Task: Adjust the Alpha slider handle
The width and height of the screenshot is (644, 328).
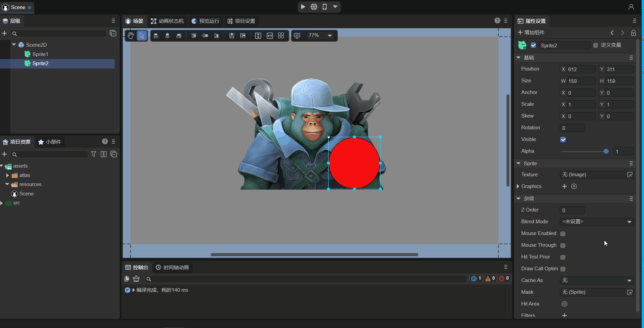Action: pos(606,151)
